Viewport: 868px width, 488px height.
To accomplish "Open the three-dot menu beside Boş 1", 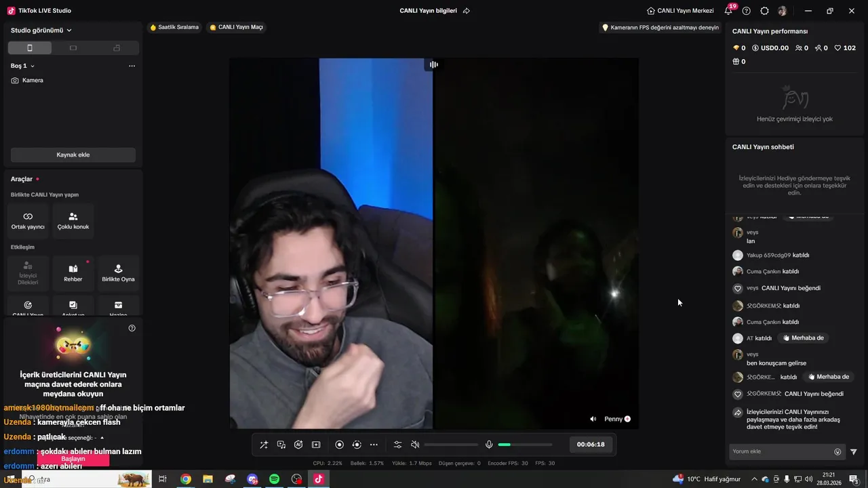I will coord(132,66).
